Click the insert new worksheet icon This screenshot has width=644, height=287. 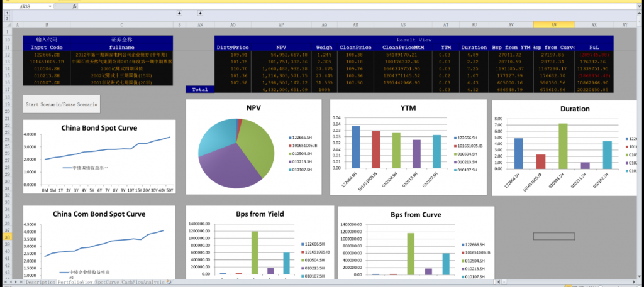pyautogui.click(x=169, y=282)
